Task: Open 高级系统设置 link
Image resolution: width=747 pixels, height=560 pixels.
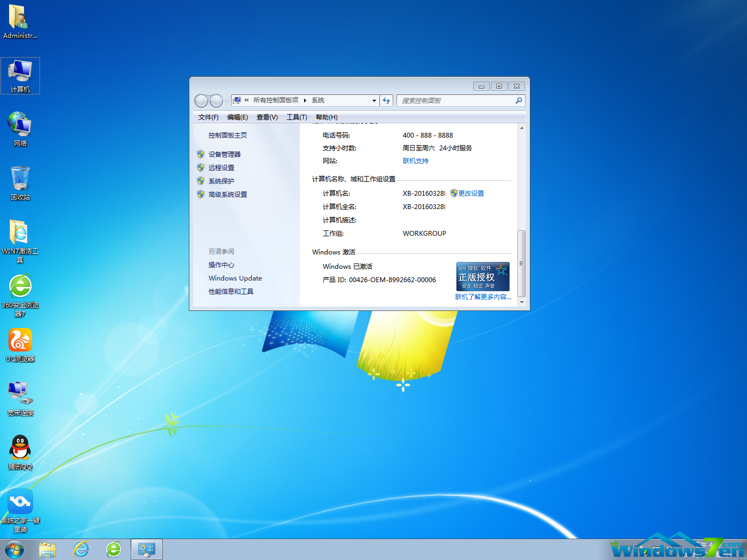Action: (228, 194)
